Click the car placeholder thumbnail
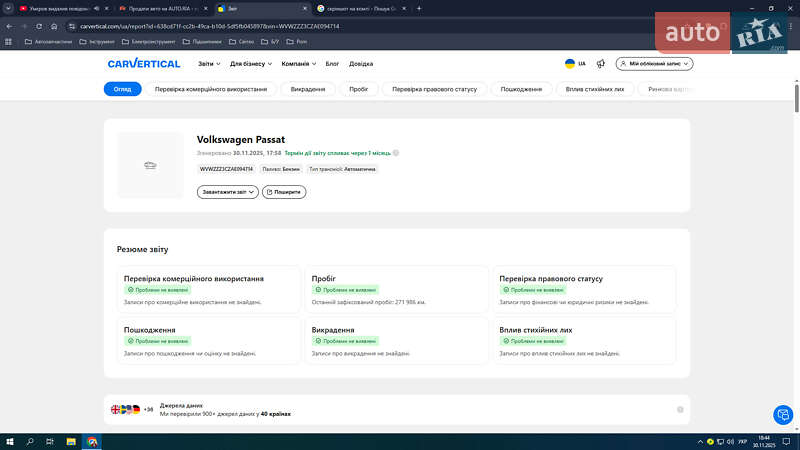 click(150, 165)
